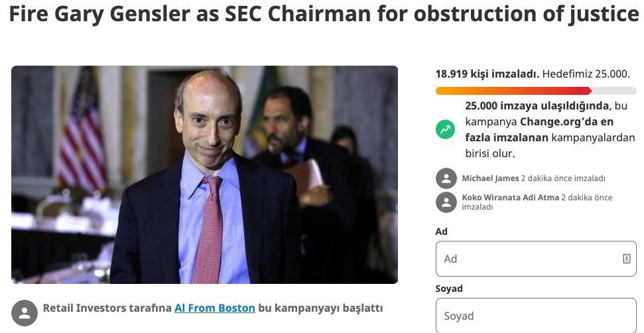
Task: Select signer name Michael James
Action: 490,178
